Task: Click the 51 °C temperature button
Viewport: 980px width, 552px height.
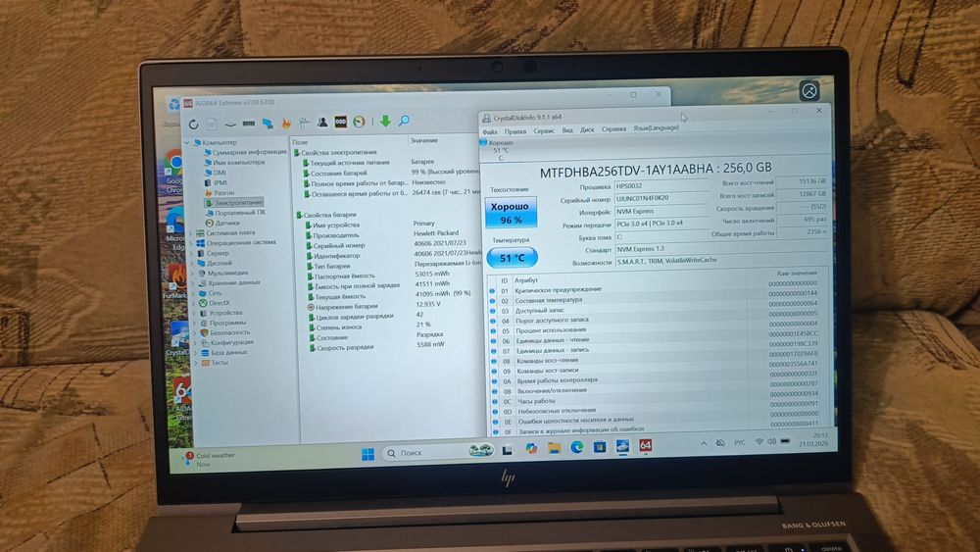Action: (x=512, y=258)
